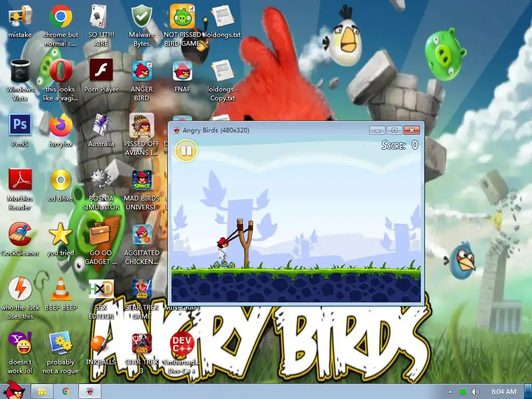Screen dimensions: 532x399
Task: Pause the Angry Birds game
Action: [x=187, y=150]
